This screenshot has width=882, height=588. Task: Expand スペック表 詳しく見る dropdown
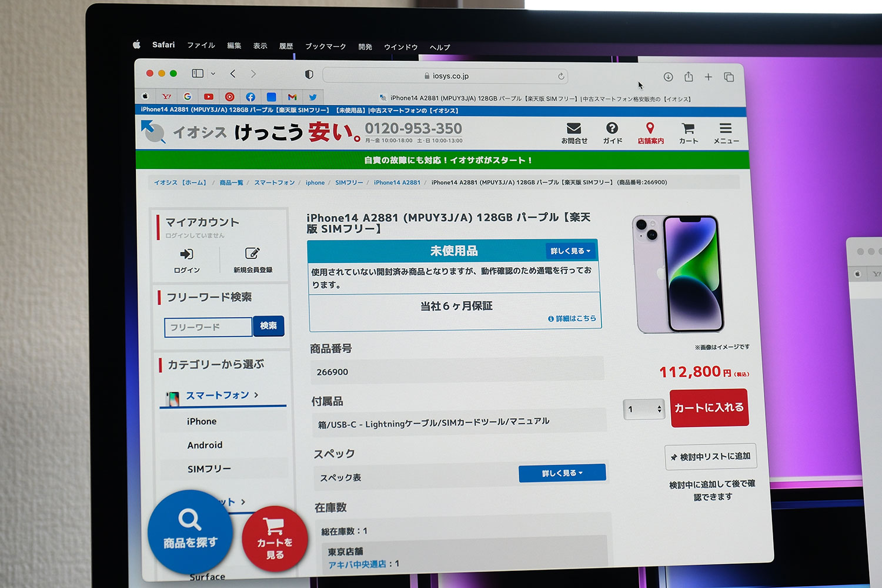pyautogui.click(x=562, y=473)
